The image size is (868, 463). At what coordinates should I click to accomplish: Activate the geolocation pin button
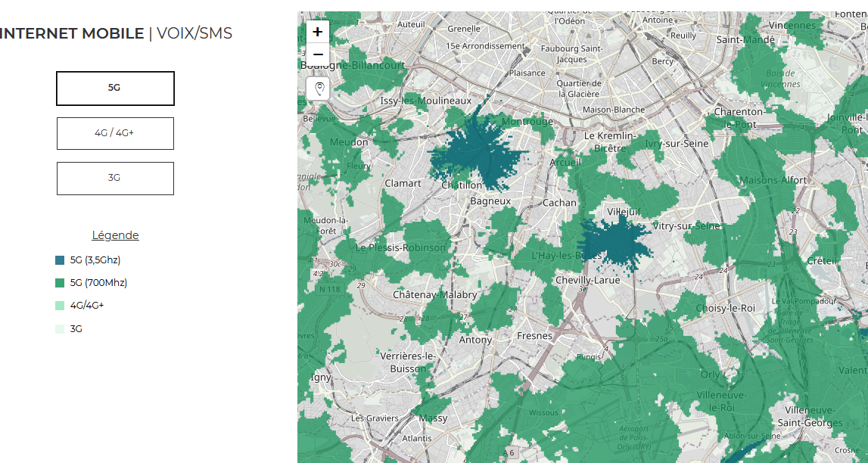(318, 89)
